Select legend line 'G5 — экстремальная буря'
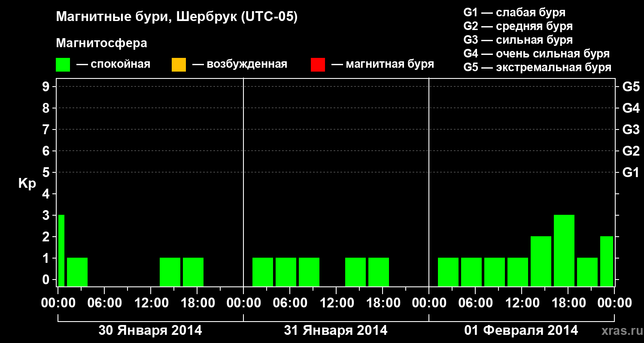This screenshot has width=644, height=343. click(538, 67)
